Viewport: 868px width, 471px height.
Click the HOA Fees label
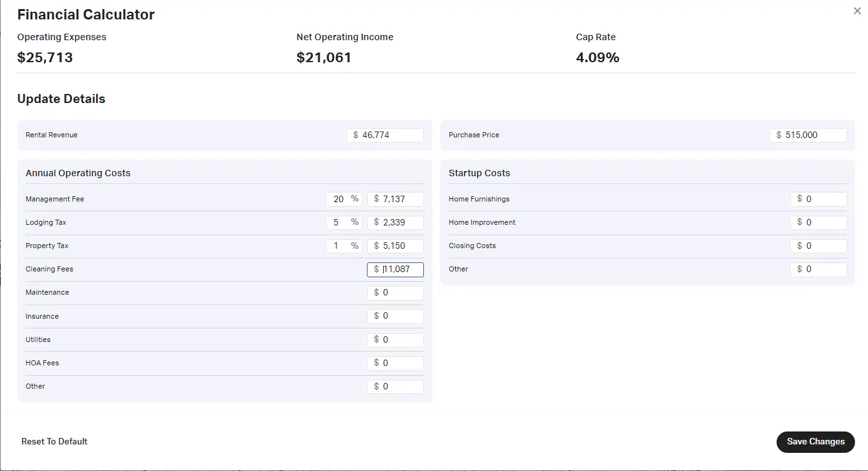[x=42, y=363]
